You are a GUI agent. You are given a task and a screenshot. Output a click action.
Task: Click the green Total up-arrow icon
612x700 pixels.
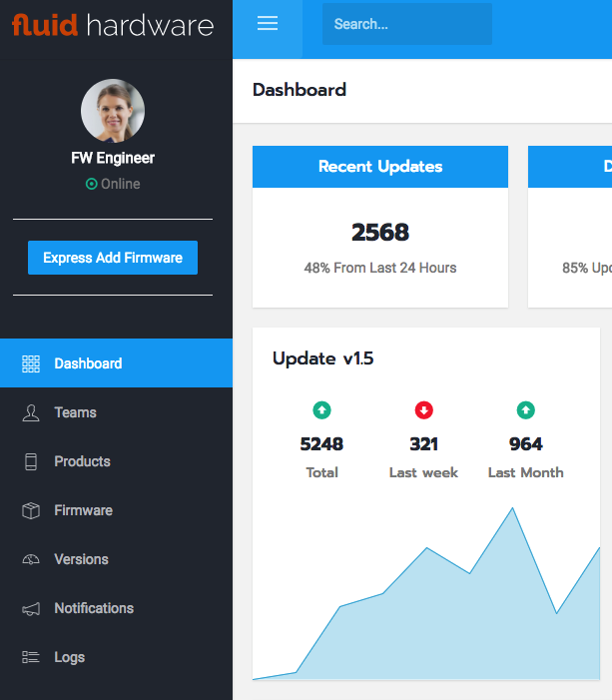coord(321,410)
